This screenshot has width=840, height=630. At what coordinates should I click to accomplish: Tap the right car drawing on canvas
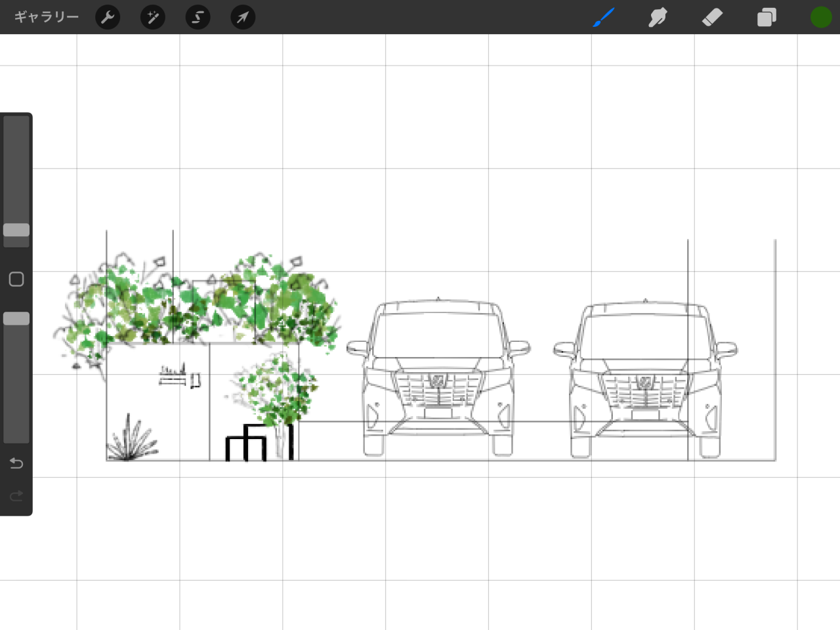[x=645, y=379]
